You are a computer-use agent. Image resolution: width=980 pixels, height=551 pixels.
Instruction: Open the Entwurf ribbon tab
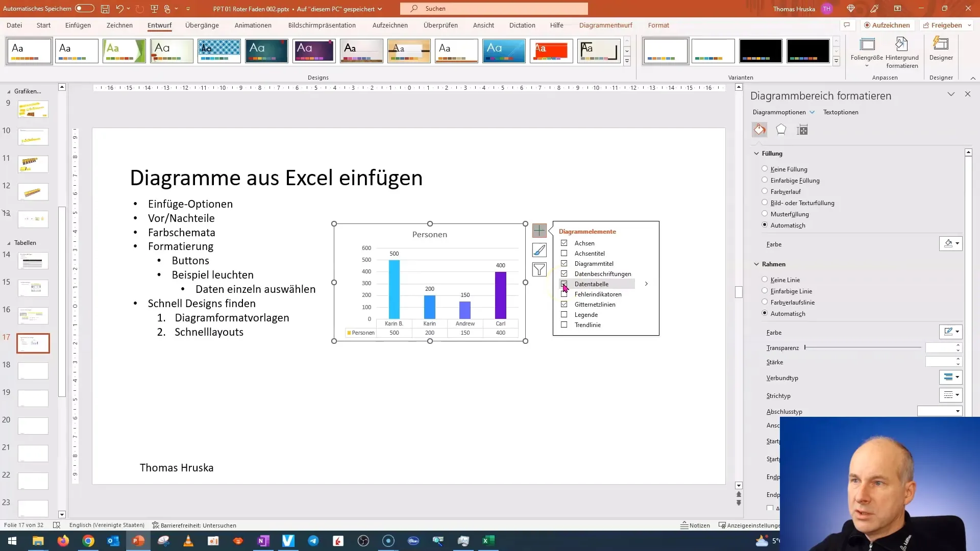point(160,26)
